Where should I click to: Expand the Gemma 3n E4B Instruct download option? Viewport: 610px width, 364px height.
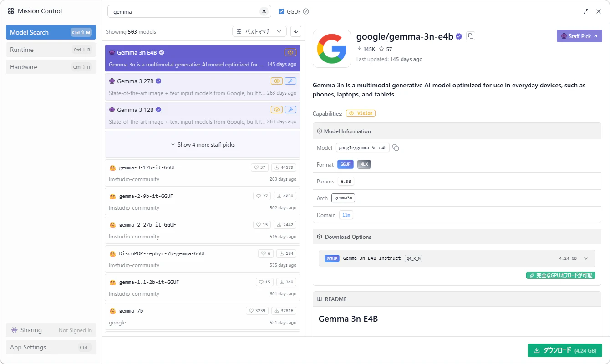point(457,258)
